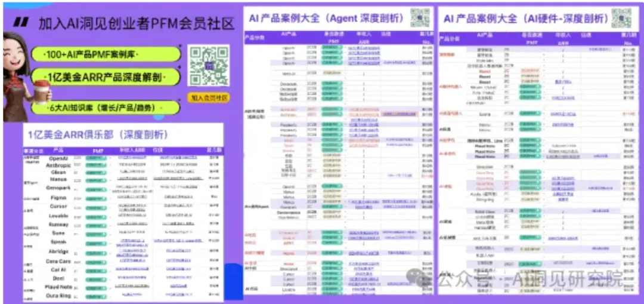Click the Figma product name
Viewport: 644px width, 304px height.
(x=58, y=198)
